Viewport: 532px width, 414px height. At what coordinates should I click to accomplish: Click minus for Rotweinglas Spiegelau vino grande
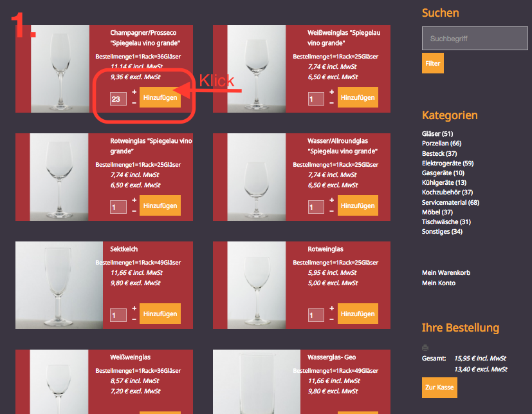pyautogui.click(x=134, y=211)
